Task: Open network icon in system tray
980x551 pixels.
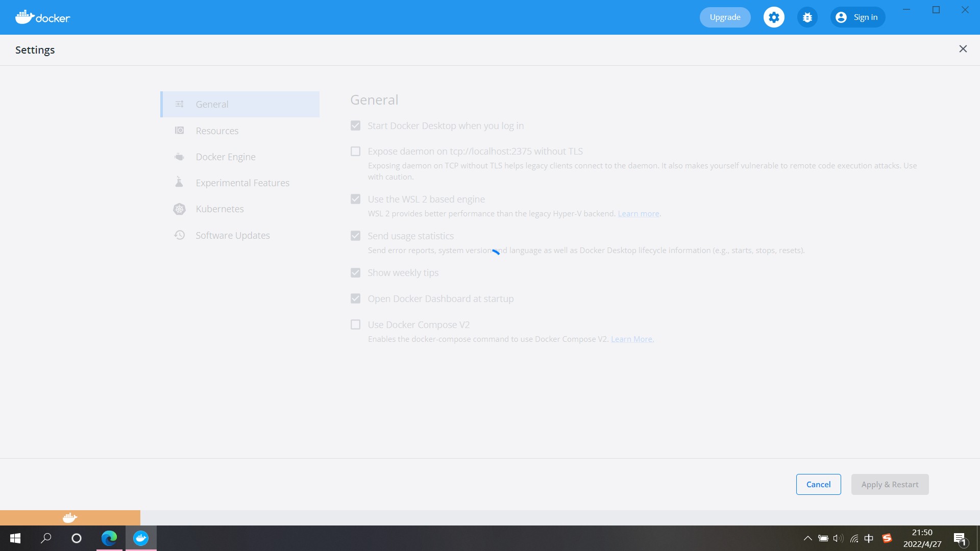Action: click(x=854, y=538)
